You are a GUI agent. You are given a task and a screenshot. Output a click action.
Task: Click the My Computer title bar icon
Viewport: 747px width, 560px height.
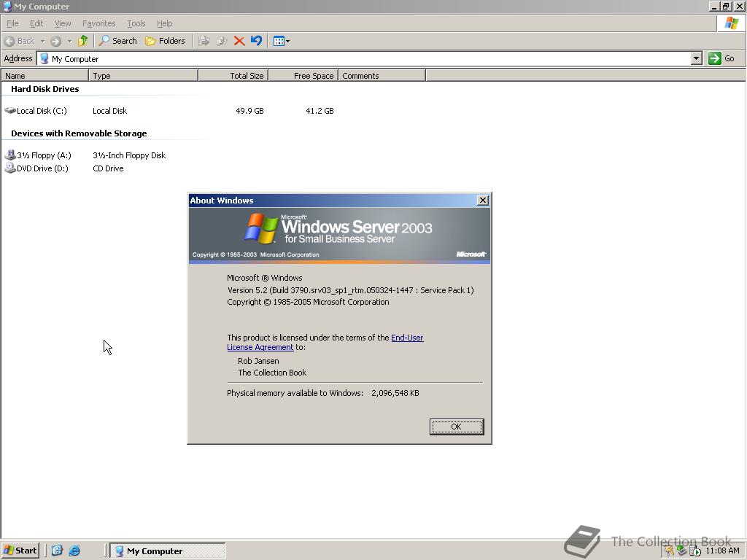coord(7,6)
